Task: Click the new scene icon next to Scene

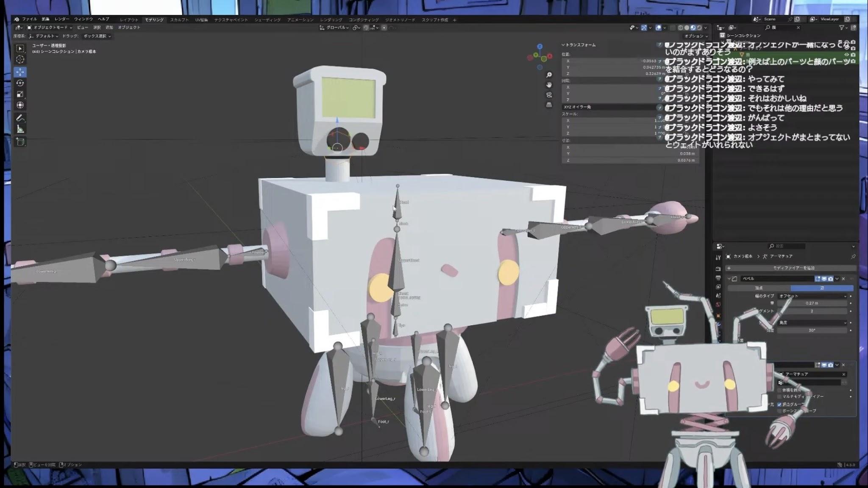Action: (797, 19)
